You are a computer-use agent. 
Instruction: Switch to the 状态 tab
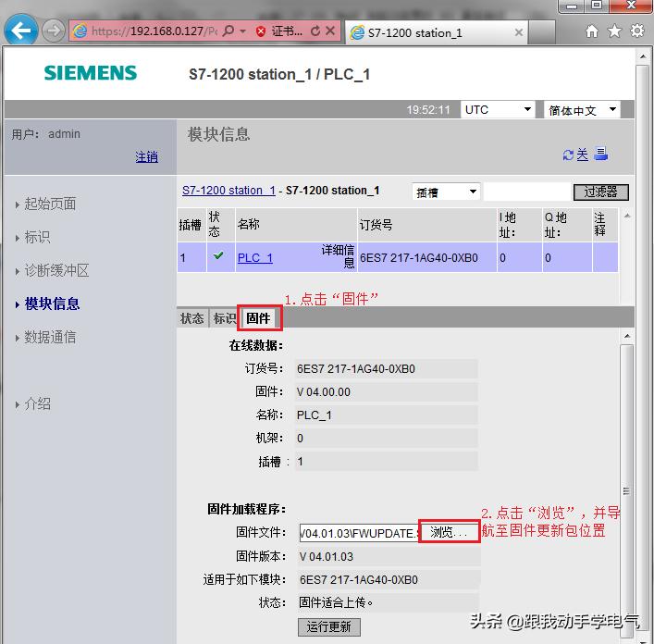point(191,318)
